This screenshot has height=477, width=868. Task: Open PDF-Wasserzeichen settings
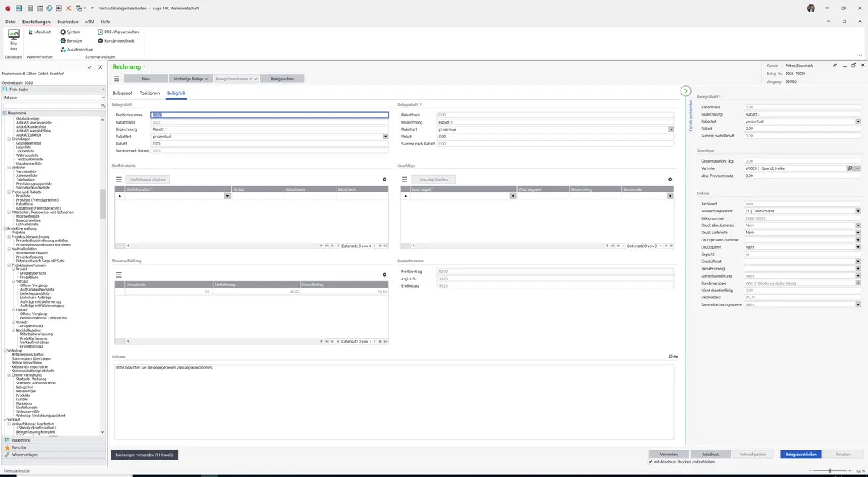(x=118, y=33)
